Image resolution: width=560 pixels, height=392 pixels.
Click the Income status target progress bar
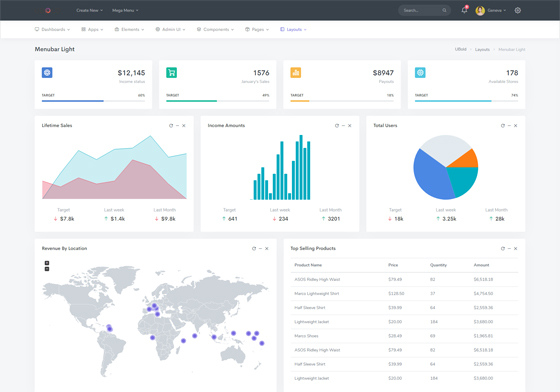(x=93, y=101)
